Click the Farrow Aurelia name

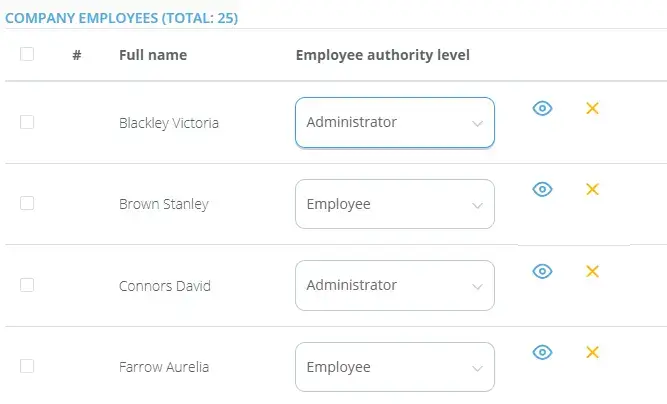pos(164,367)
